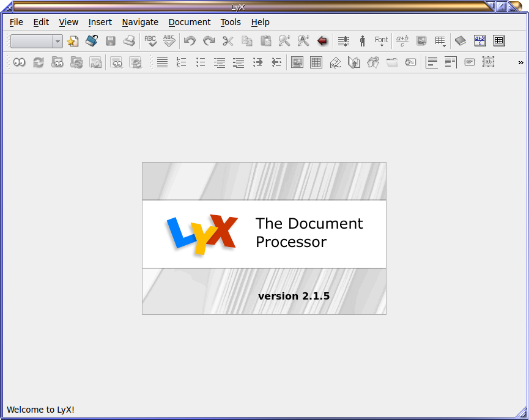Open the File menu
This screenshot has height=420, width=529.
pos(16,22)
